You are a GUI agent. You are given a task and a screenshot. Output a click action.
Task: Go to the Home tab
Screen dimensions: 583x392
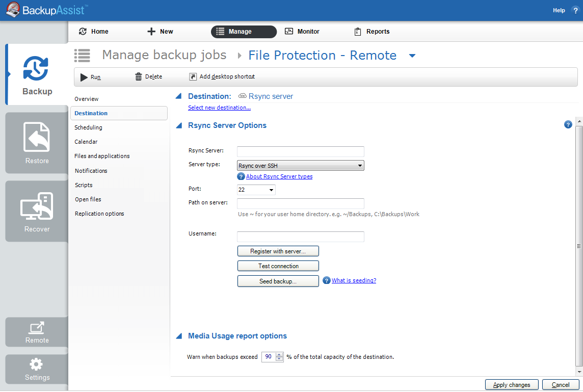click(94, 32)
